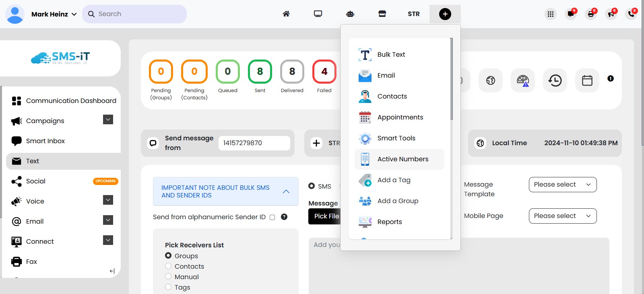The height and width of the screenshot is (294, 644).
Task: Collapse the Important Note about Bulk SMS panel
Action: point(286,191)
